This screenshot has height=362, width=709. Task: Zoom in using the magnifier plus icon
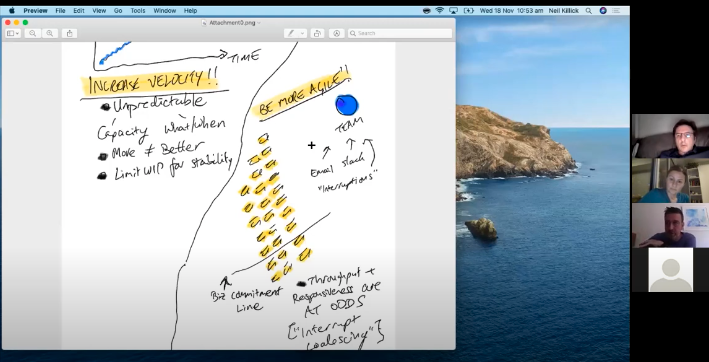pos(50,33)
